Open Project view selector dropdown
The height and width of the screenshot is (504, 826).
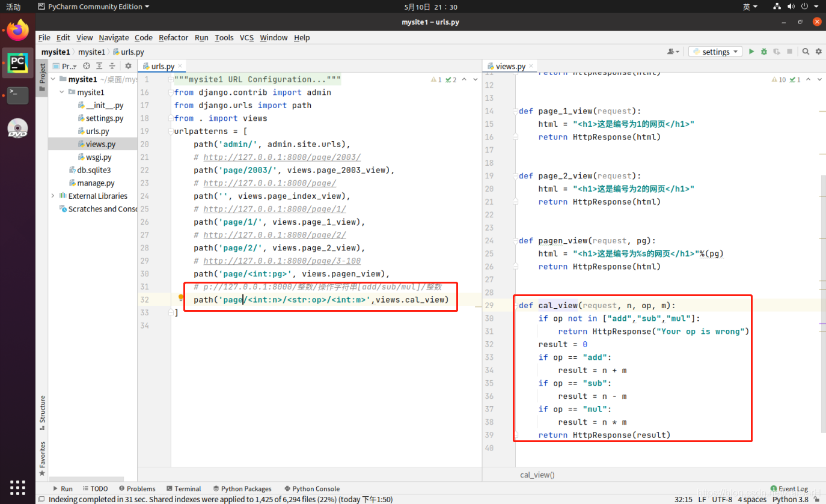[x=66, y=66]
